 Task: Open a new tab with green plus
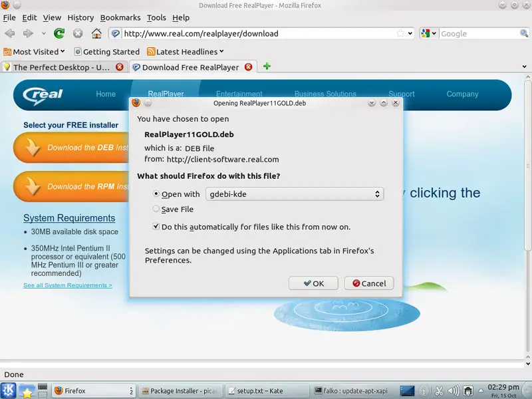(267, 66)
